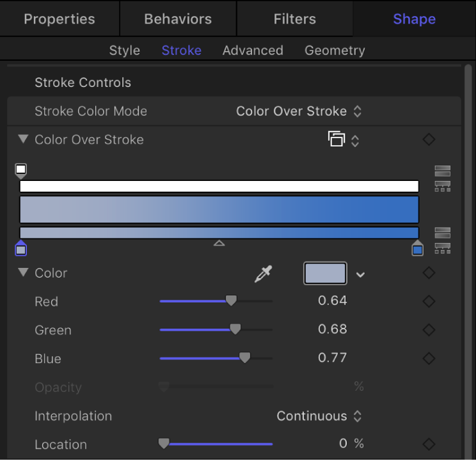Click the Location row keyframe diamond
Viewport: 476px width, 461px height.
pos(429,444)
